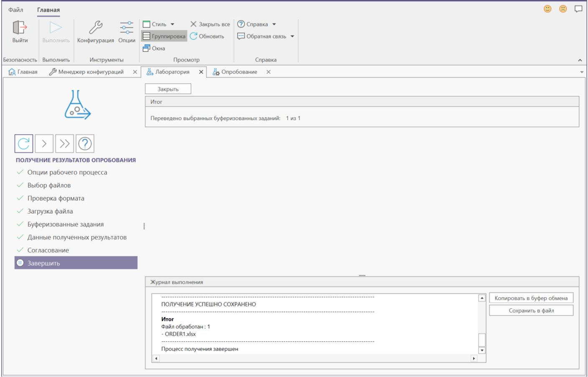588x377 pixels.
Task: Expand the Справка dropdown arrow
Action: pyautogui.click(x=274, y=24)
